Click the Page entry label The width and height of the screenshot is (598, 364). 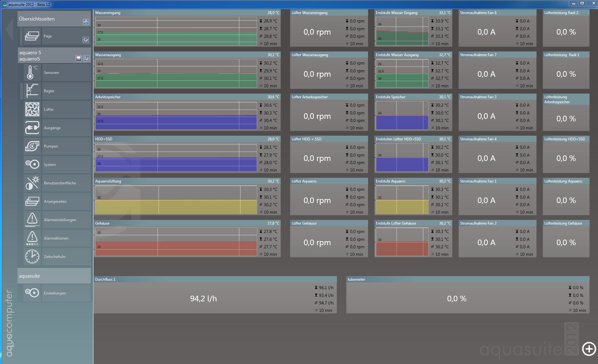coord(48,36)
